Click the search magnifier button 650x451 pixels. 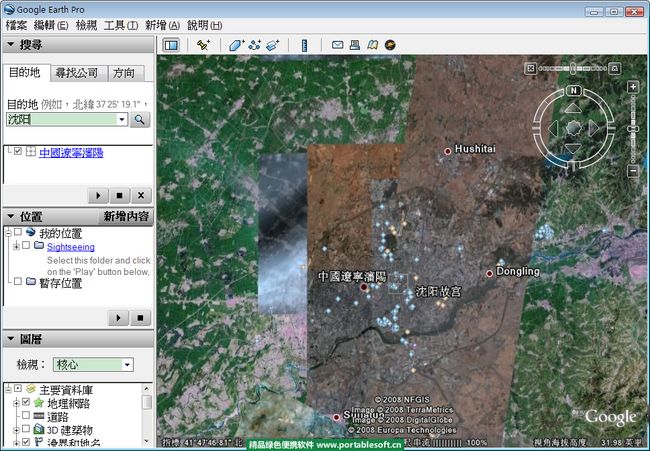click(140, 120)
